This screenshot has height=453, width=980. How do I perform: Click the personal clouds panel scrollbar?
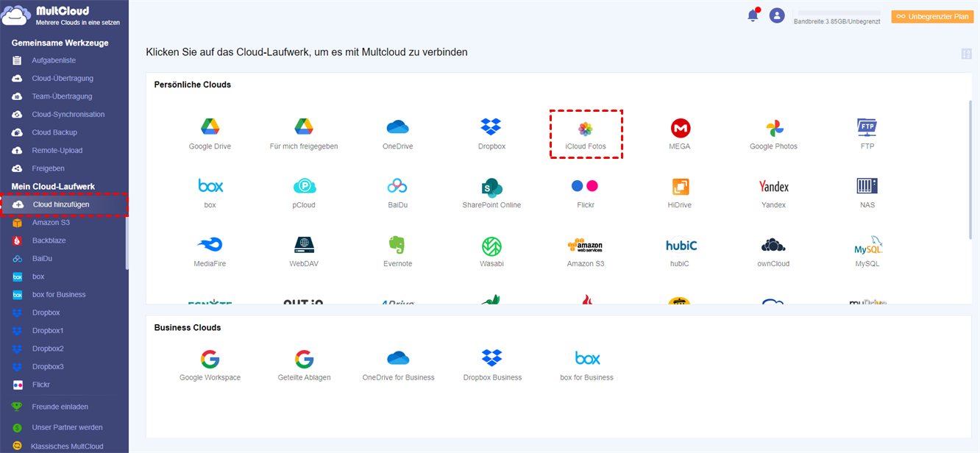pyautogui.click(x=970, y=168)
